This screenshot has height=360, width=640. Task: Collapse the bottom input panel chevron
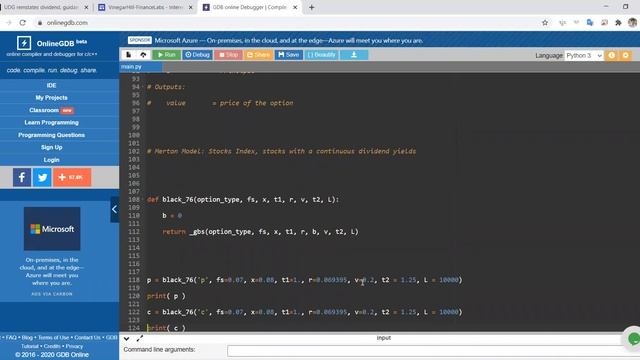127,338
